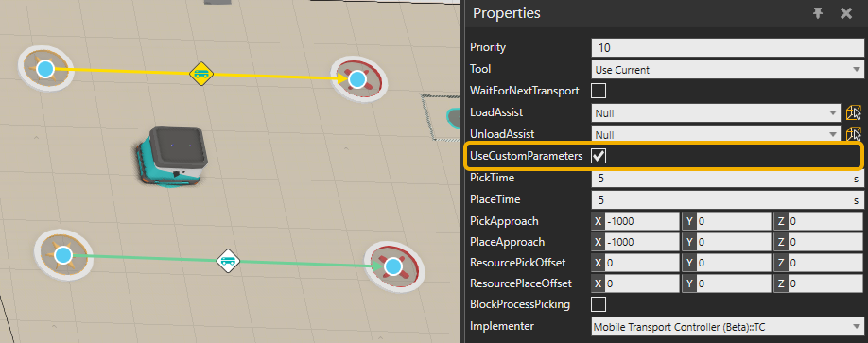This screenshot has height=343, width=868.
Task: Click the start node of the green link
Action: 63,255
